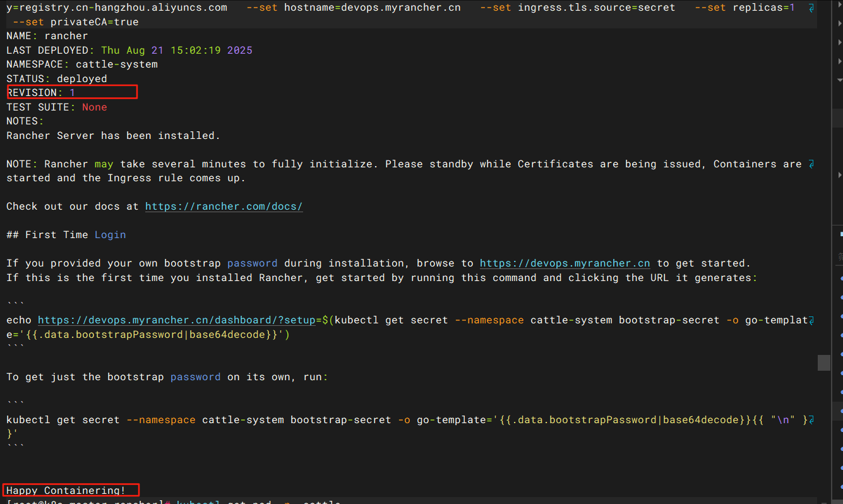Open the dashboard setup URL in the echo command
The width and height of the screenshot is (843, 504).
point(177,320)
